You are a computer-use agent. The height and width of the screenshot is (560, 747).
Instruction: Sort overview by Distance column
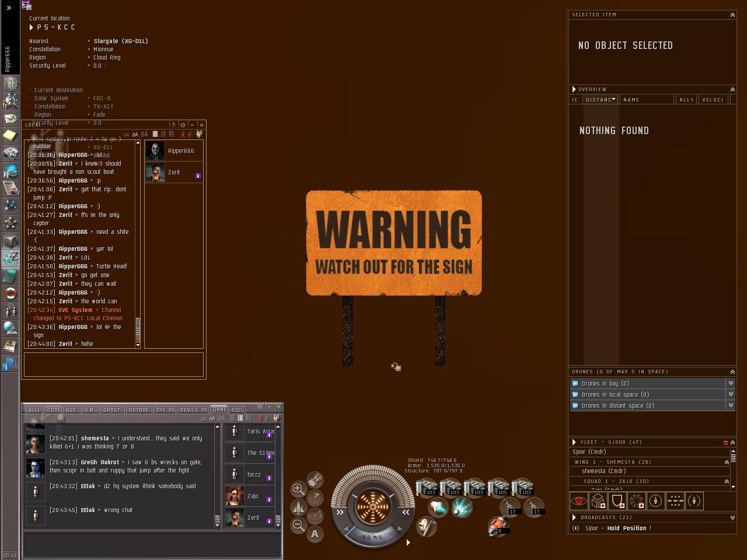point(601,100)
